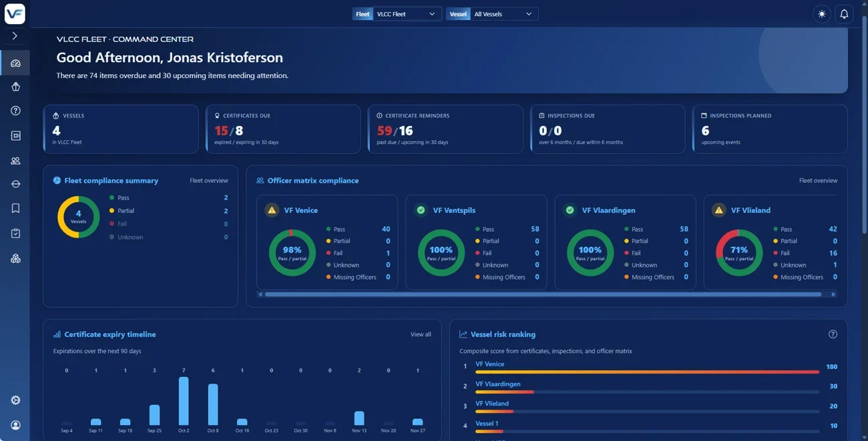Toggle light theme with the sun icon

[822, 14]
